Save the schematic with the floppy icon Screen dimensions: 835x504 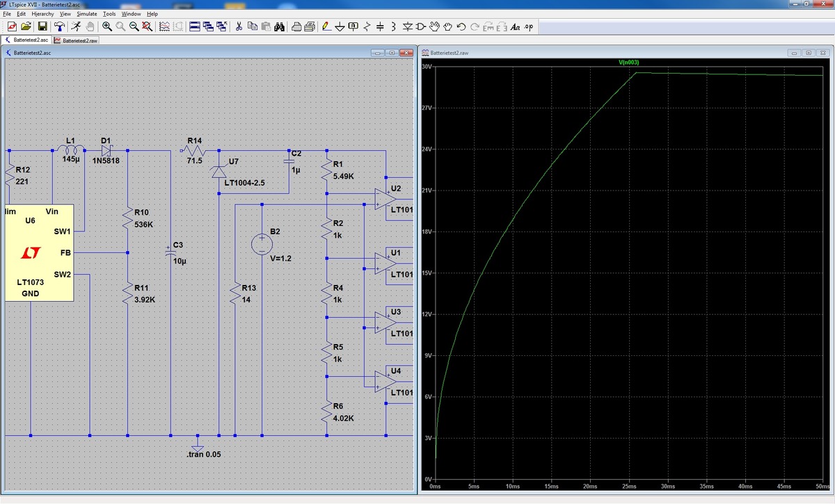(x=42, y=26)
